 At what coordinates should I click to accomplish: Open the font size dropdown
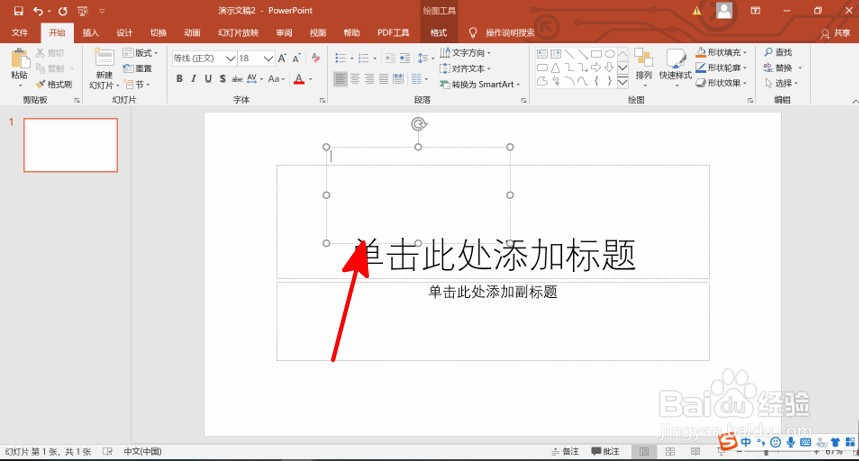[x=268, y=58]
